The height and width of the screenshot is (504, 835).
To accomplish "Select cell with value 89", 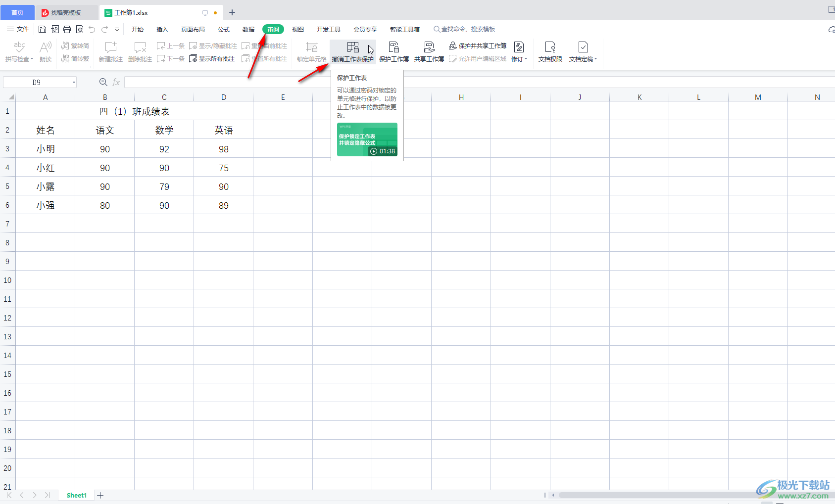I will [x=224, y=205].
